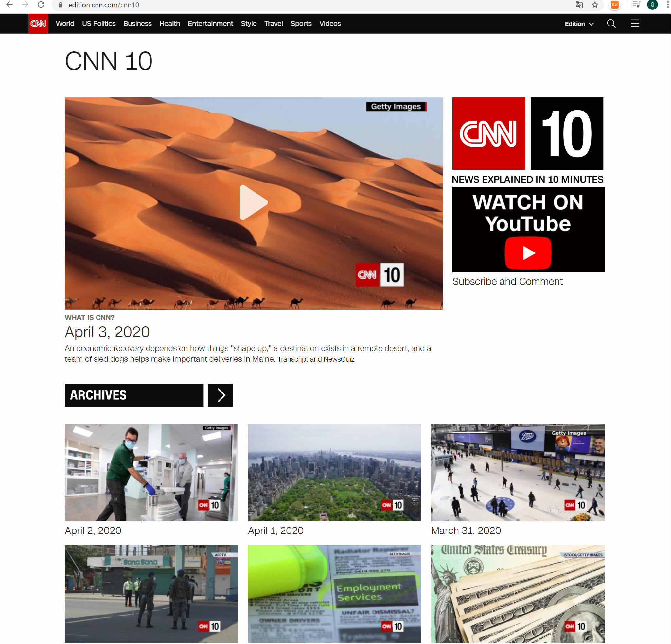Open the United States Treasury cash thumbnail
Viewport: 671px width, 644px height.
518,594
